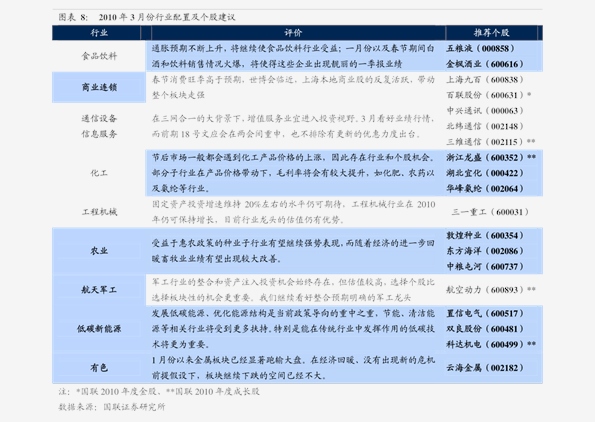
Task: Click evaluation line starting 受益于惠农政策
Action: (293, 243)
